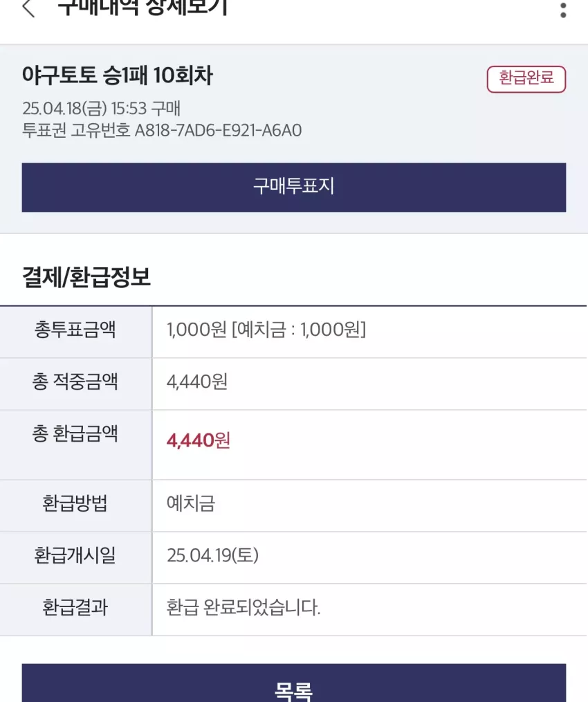Tap the 예치금 refund method value
The height and width of the screenshot is (702, 588).
click(x=191, y=504)
